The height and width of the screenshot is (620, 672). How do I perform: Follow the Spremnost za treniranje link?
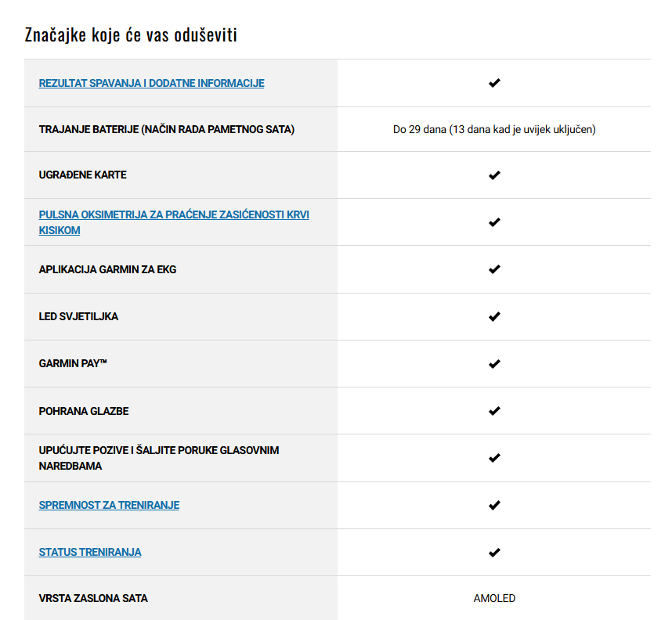coord(109,505)
